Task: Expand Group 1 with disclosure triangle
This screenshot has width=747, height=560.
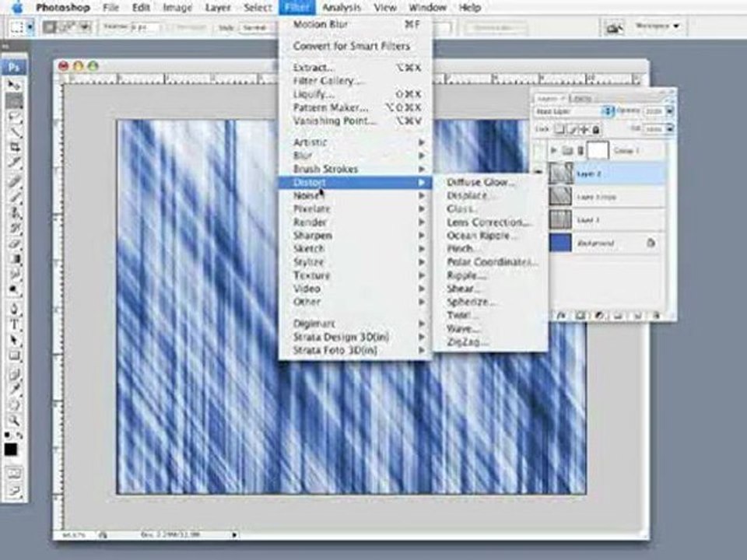Action: pyautogui.click(x=553, y=151)
